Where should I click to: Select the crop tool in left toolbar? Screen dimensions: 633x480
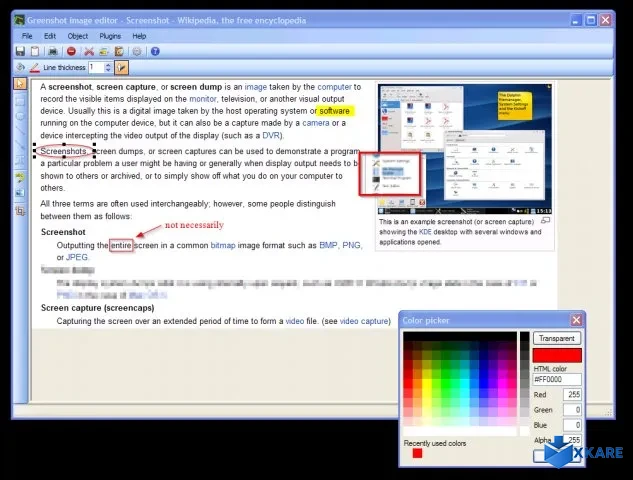(x=20, y=211)
